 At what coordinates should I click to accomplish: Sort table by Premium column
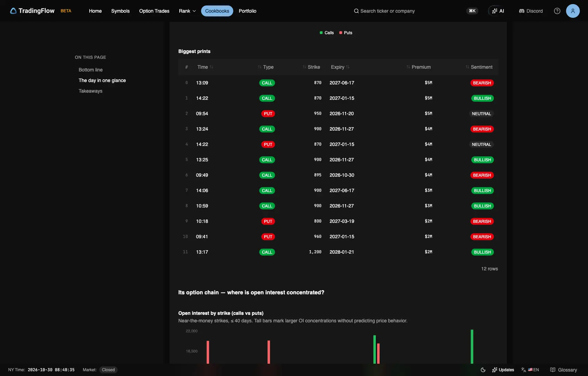pos(419,67)
